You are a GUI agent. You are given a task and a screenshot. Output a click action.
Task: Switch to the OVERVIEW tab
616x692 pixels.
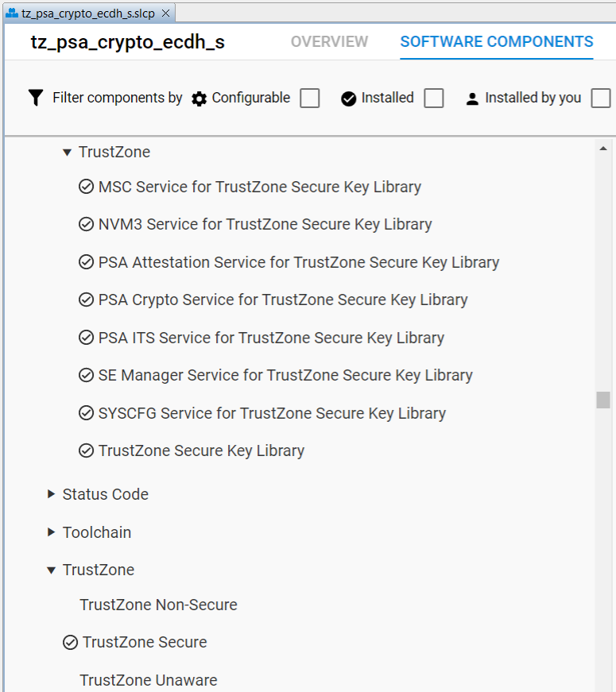pyautogui.click(x=329, y=41)
